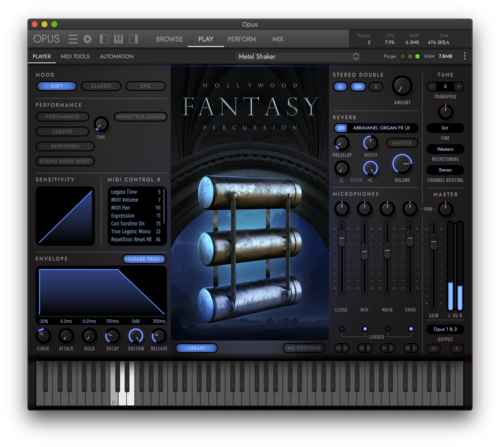The width and height of the screenshot is (500, 447).
Task: Click the envelope Curve knob
Action: (x=43, y=336)
